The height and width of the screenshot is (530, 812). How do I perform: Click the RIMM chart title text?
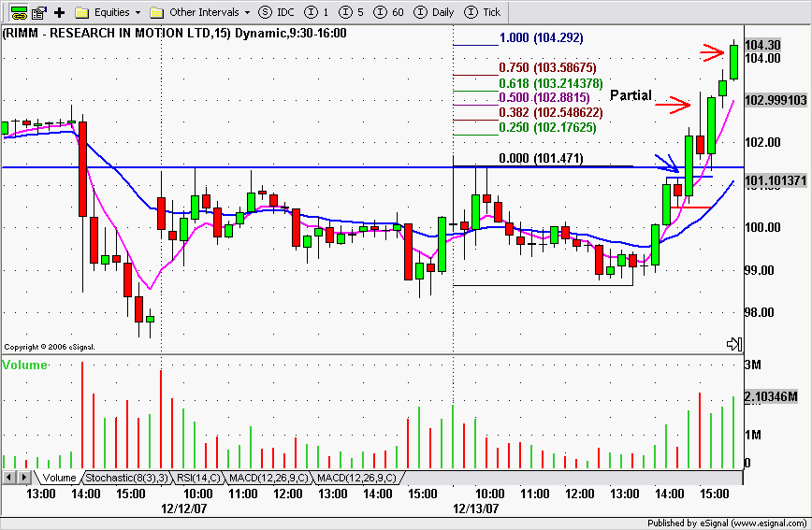(x=175, y=34)
